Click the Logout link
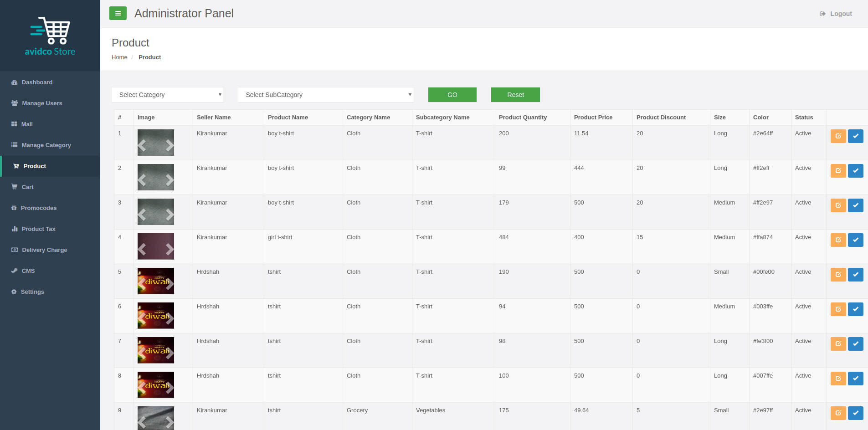868x430 pixels. click(840, 14)
